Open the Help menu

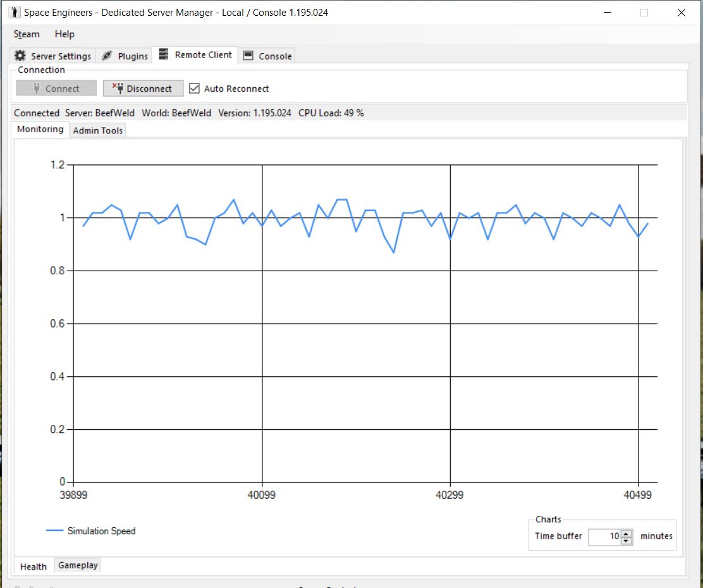click(64, 34)
